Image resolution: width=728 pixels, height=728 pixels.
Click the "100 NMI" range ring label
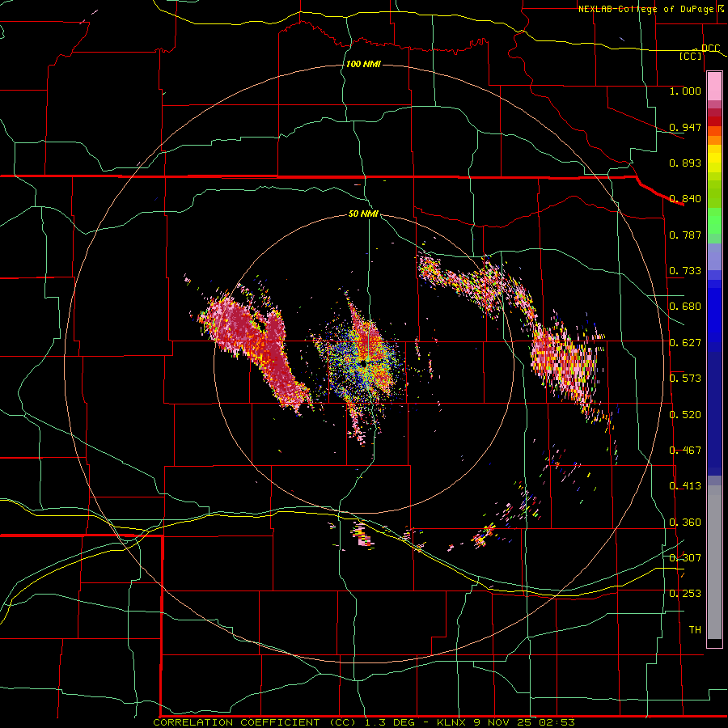(x=363, y=64)
